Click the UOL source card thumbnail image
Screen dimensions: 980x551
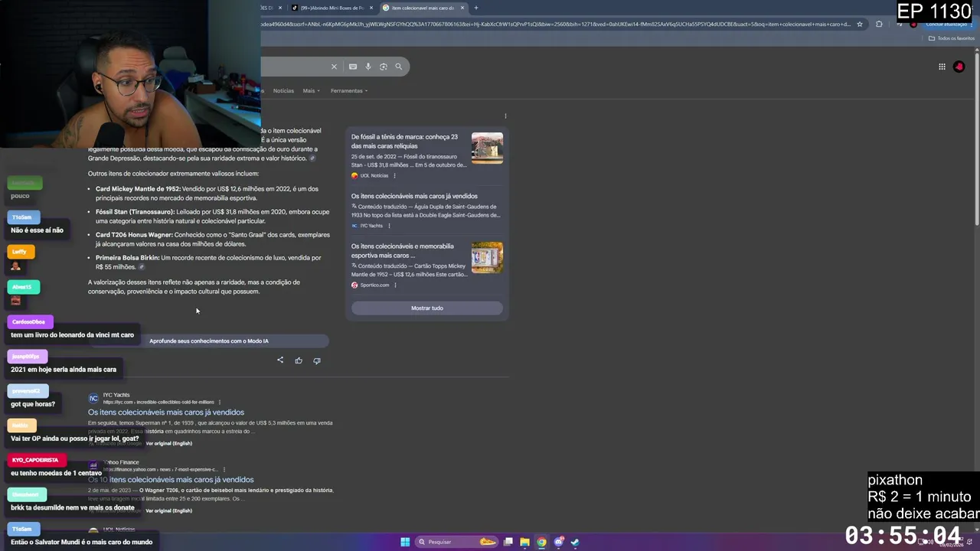pos(487,148)
